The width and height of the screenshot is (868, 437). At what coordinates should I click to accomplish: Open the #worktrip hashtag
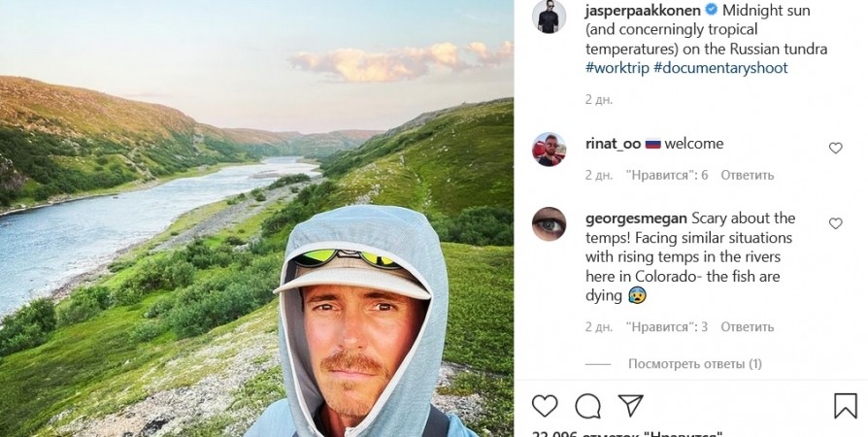(x=617, y=68)
